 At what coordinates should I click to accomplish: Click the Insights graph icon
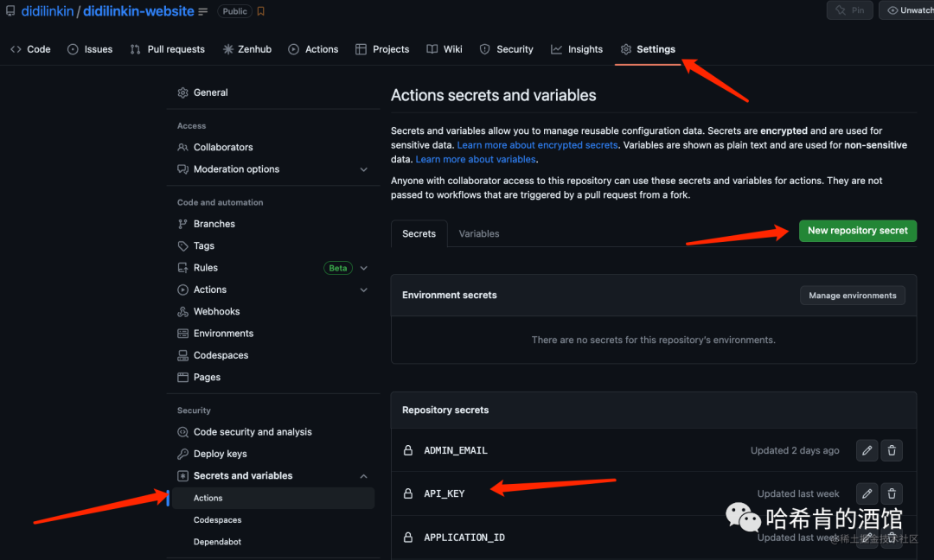pos(556,49)
